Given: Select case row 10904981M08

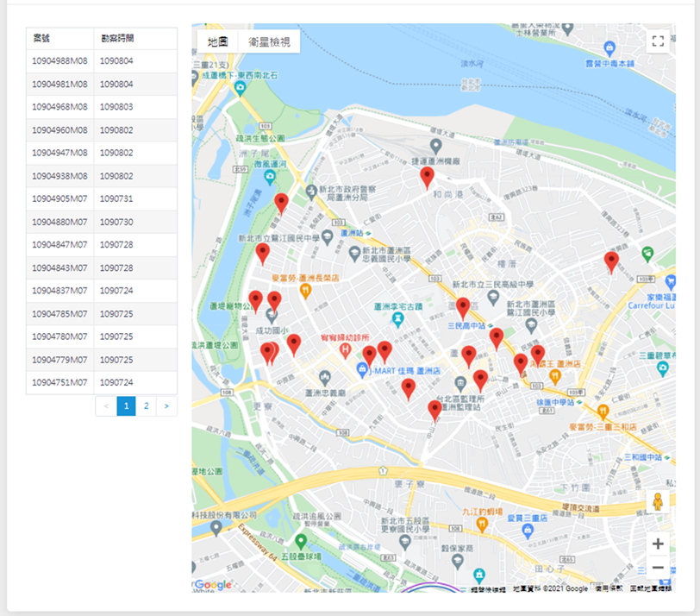Looking at the screenshot, I should tap(102, 84).
